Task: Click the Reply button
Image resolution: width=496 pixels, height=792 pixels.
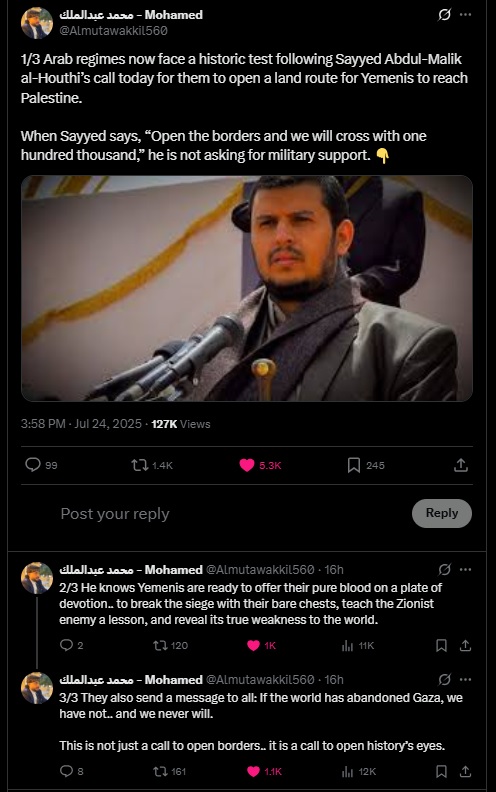Action: point(442,513)
